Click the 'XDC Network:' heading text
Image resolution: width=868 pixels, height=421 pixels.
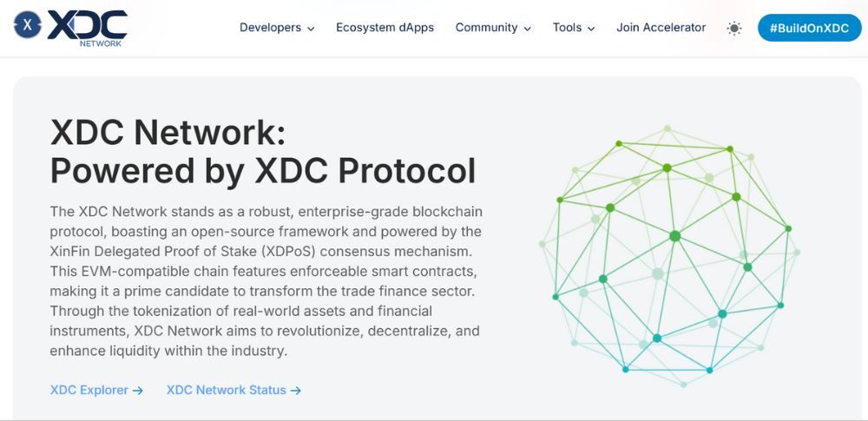point(168,132)
